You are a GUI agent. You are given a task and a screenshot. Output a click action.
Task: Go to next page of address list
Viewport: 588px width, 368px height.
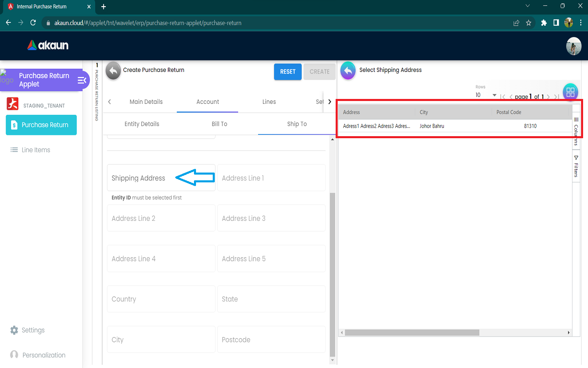pyautogui.click(x=548, y=97)
